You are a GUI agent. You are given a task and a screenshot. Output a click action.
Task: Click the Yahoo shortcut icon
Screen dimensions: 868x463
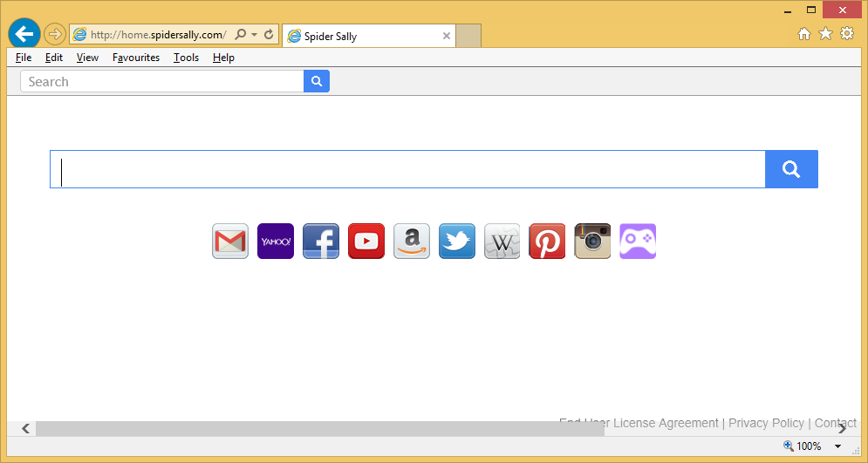[x=276, y=242]
